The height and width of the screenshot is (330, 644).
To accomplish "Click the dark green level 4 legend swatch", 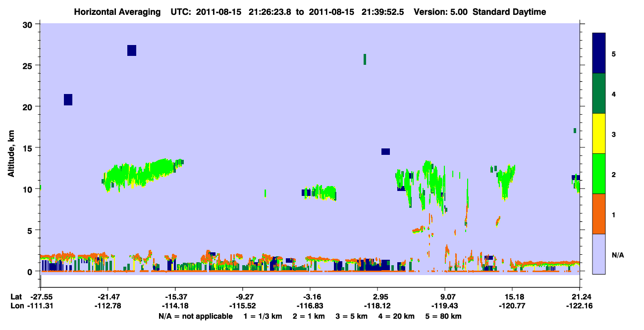I will 599,94.
